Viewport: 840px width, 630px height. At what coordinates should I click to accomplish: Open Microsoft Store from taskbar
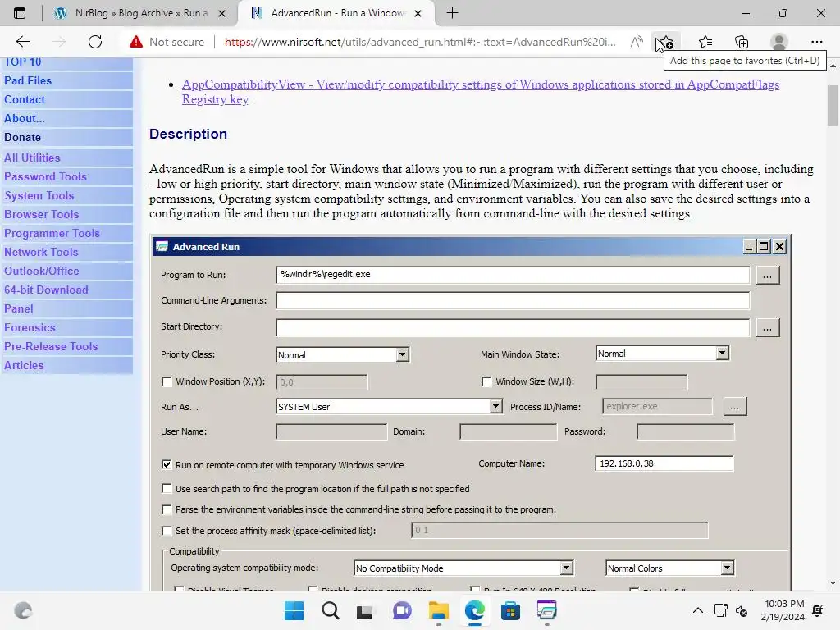pyautogui.click(x=510, y=610)
